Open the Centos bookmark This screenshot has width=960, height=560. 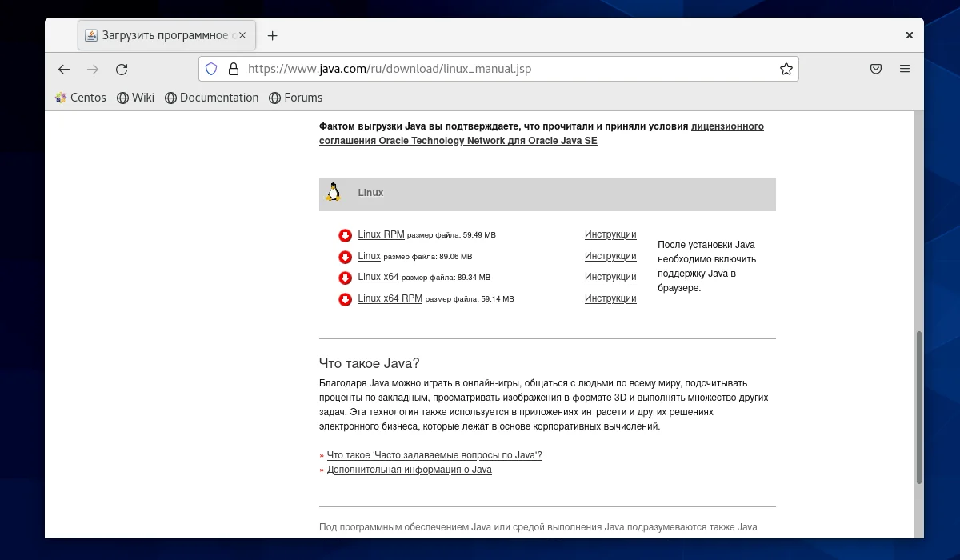[80, 98]
